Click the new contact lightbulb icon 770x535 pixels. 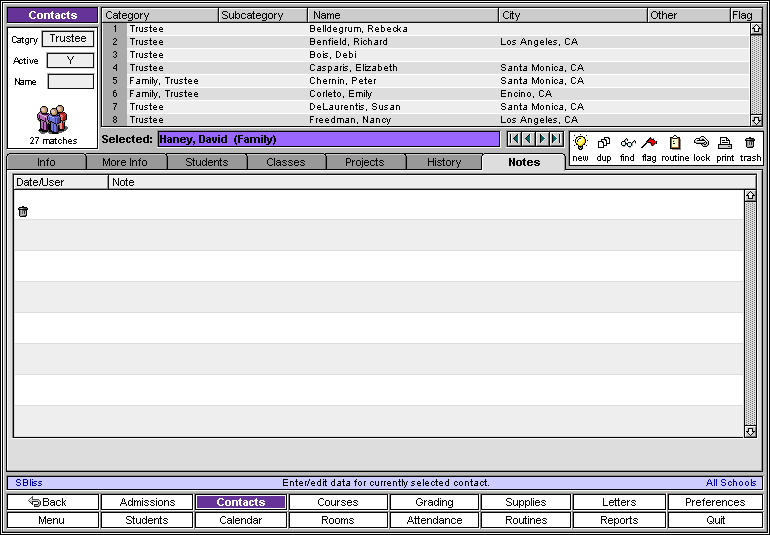point(580,143)
